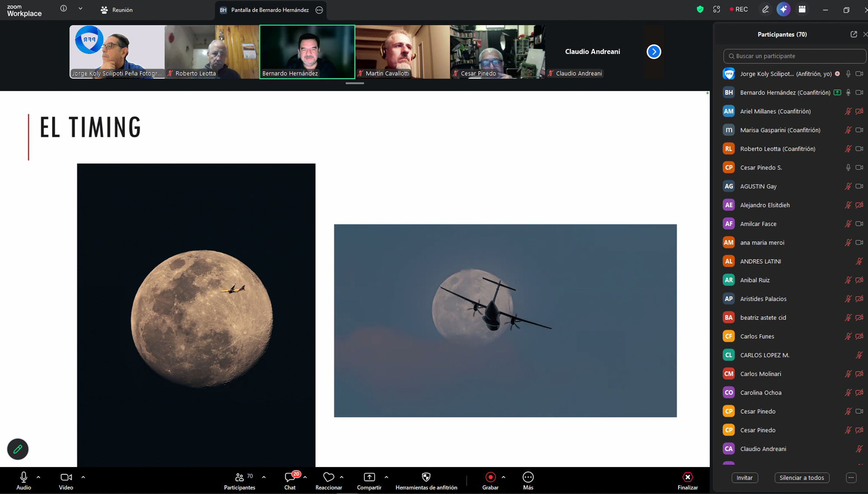This screenshot has width=868, height=494.
Task: Toggle Jorge Koly Scilipoti's microphone
Action: click(x=848, y=74)
